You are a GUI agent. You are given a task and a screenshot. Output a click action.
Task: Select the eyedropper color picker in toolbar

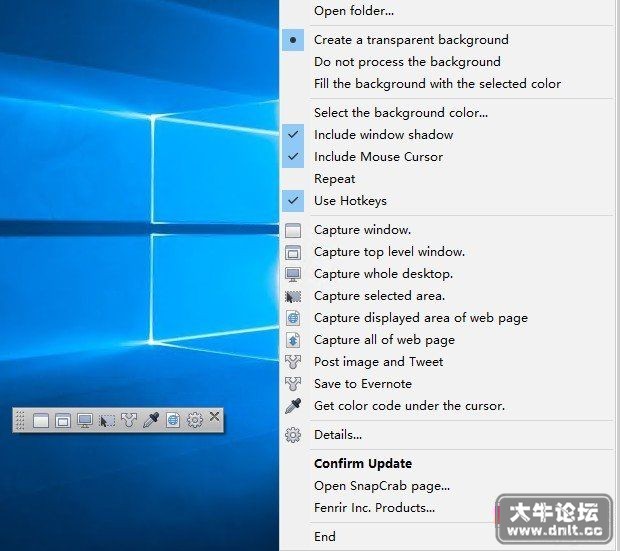(151, 420)
